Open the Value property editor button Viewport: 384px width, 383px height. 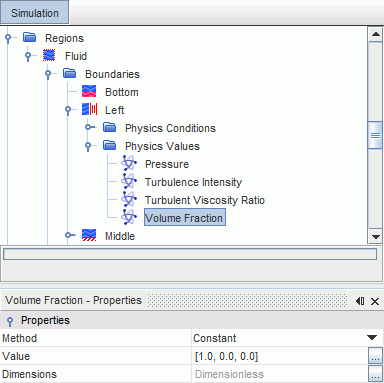click(x=375, y=356)
